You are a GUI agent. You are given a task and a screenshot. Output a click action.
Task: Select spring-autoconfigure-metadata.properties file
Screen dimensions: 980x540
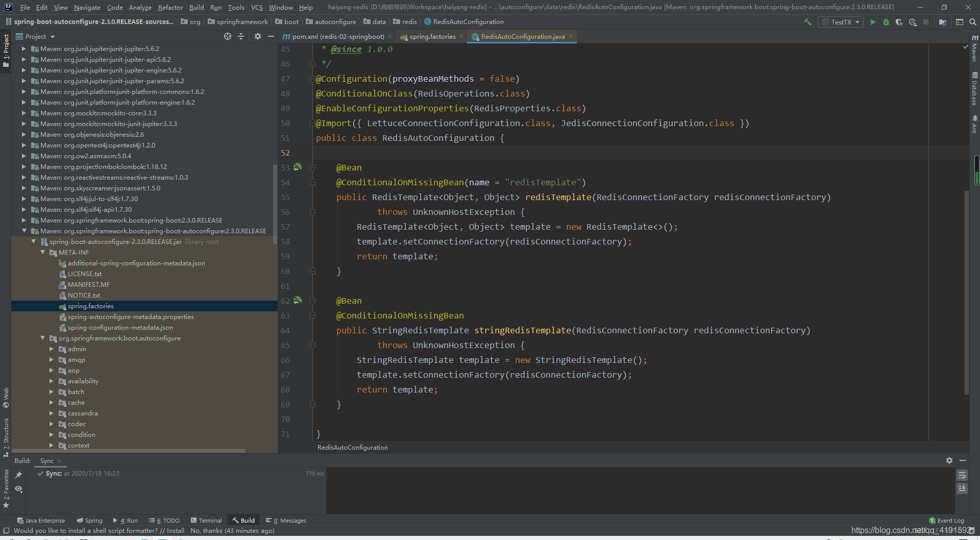tap(131, 317)
